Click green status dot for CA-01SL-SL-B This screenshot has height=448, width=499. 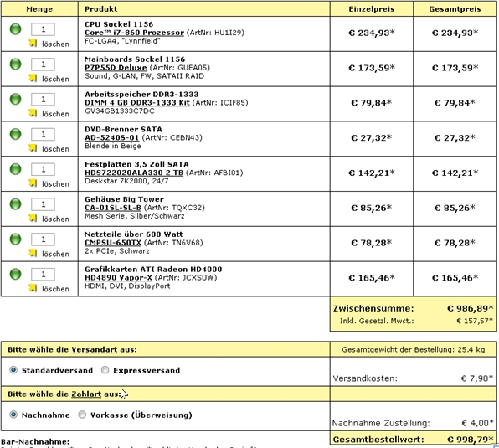point(15,204)
